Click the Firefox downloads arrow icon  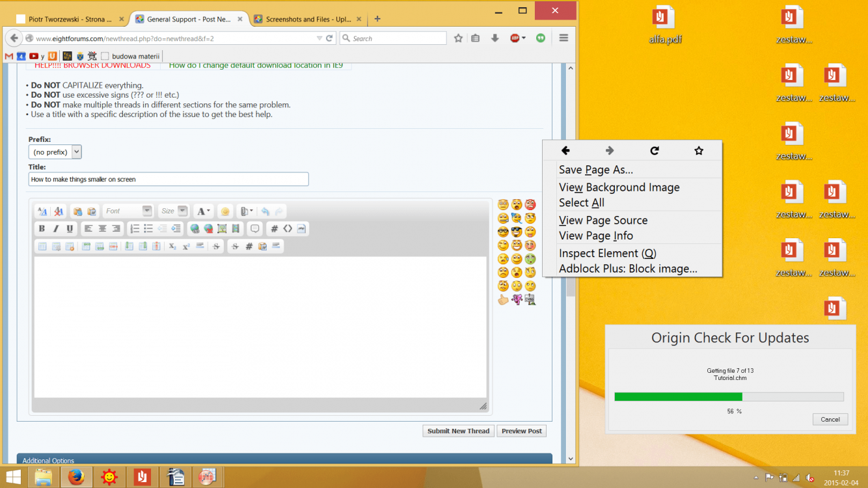[495, 38]
